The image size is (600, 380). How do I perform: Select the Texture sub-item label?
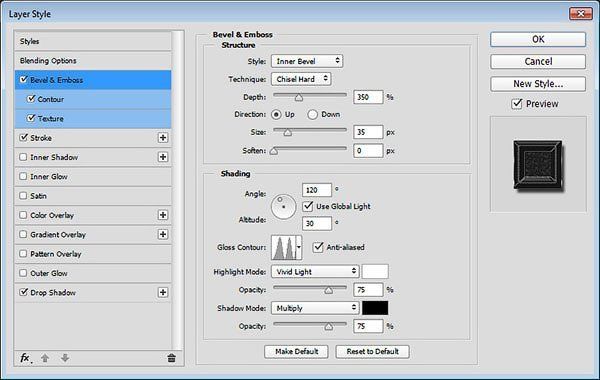tap(51, 119)
